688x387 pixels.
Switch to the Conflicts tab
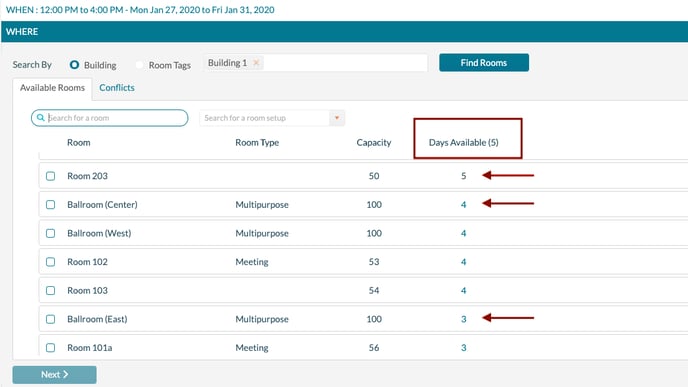click(x=117, y=88)
